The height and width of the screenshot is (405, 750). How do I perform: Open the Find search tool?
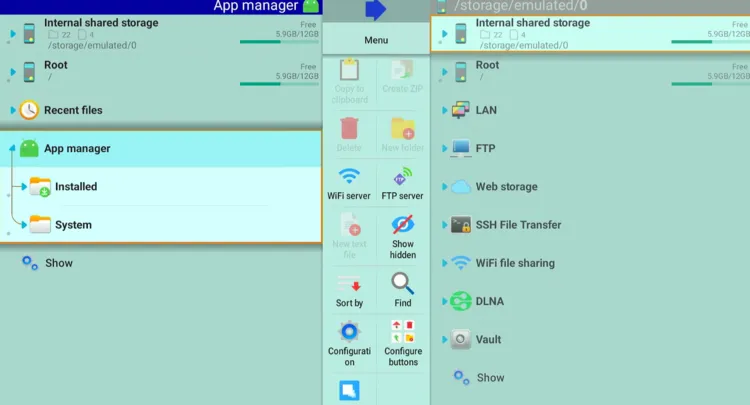click(x=402, y=290)
